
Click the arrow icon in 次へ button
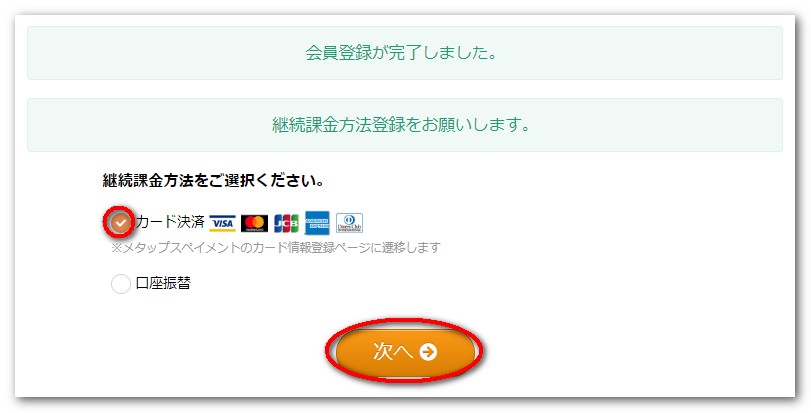[x=428, y=352]
